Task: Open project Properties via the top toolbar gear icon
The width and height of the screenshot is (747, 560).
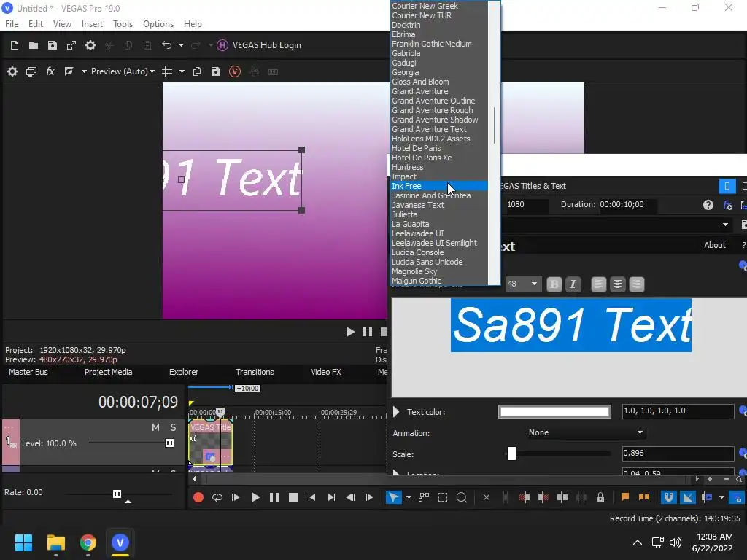Action: click(90, 45)
